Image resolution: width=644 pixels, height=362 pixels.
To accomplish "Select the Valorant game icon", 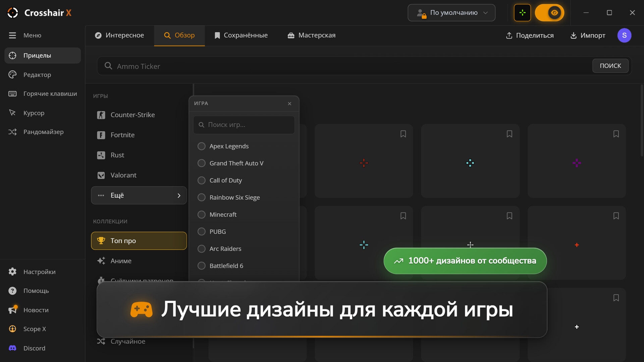I will pyautogui.click(x=101, y=175).
